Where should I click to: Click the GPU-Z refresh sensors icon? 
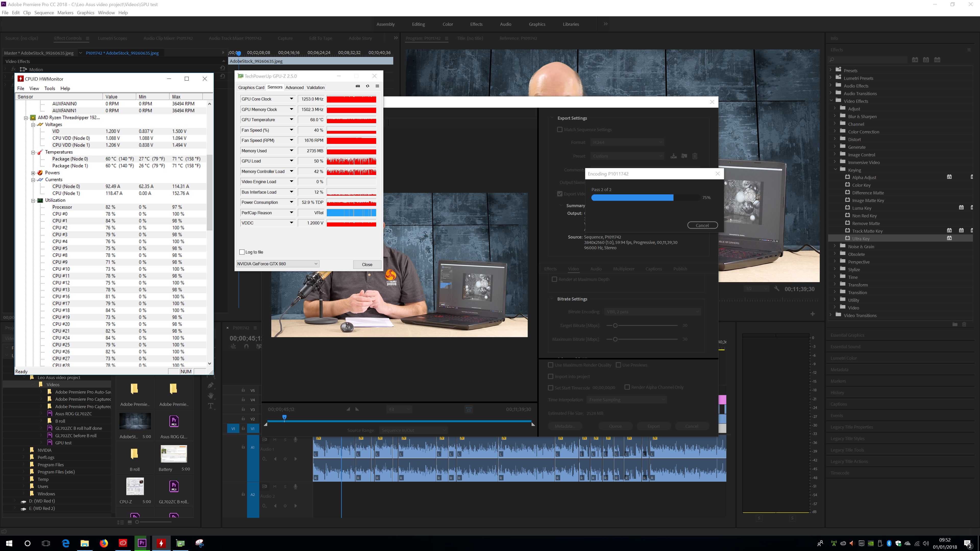click(367, 86)
